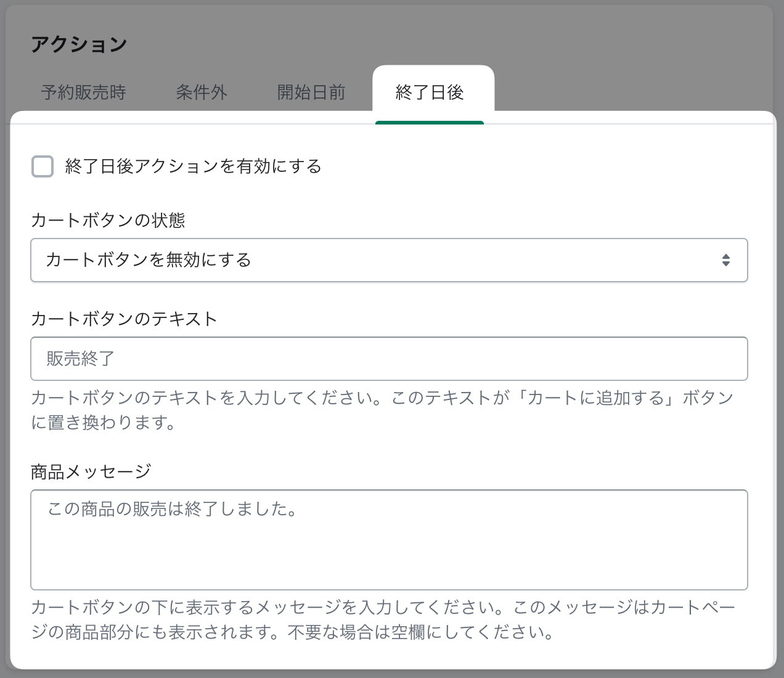Switch to the 予約販売時 tab
Image resolution: width=784 pixels, height=678 pixels.
pyautogui.click(x=83, y=92)
